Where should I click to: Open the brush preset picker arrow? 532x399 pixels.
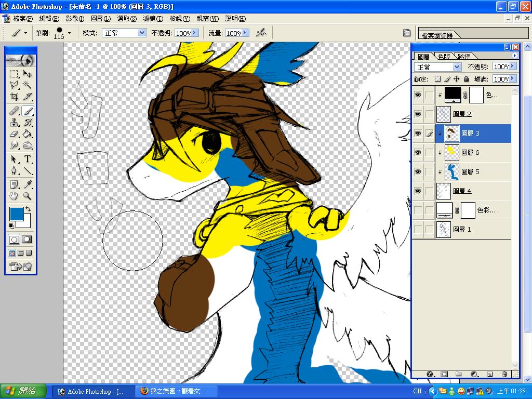(x=70, y=33)
